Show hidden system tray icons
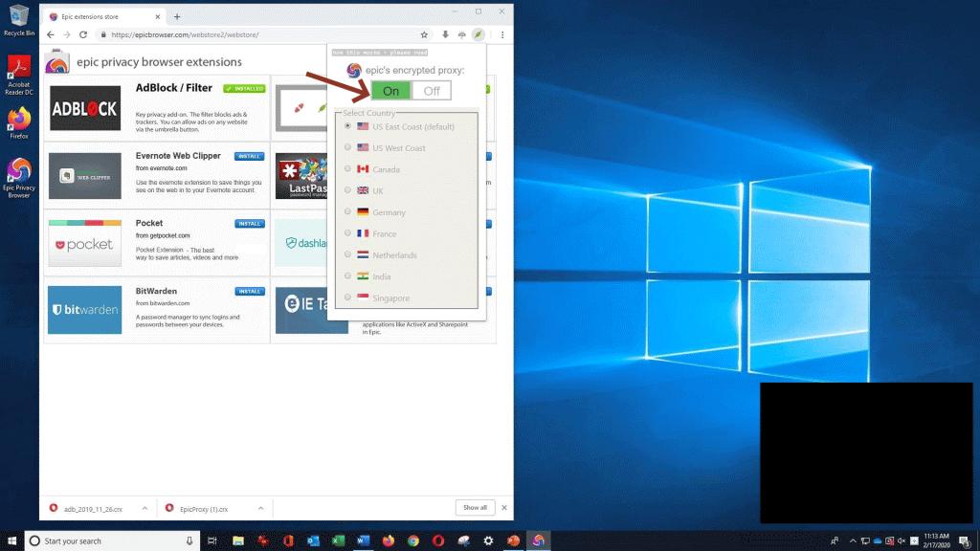Image resolution: width=980 pixels, height=551 pixels. tap(853, 541)
